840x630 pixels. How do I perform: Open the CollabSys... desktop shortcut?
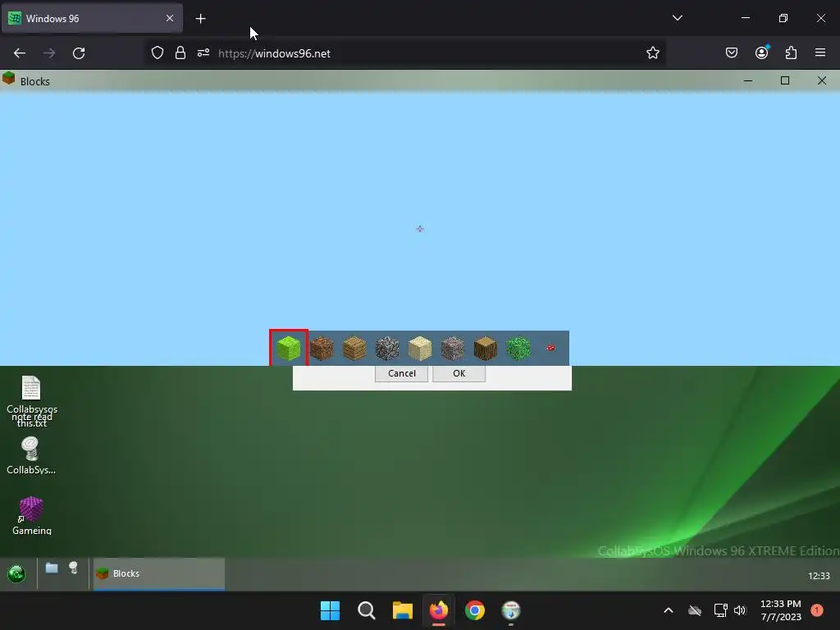[x=31, y=456]
